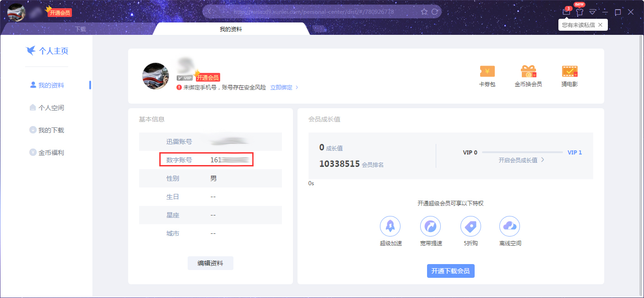Click the 宽带提速 broadband speedup icon
644x298 pixels.
click(430, 226)
